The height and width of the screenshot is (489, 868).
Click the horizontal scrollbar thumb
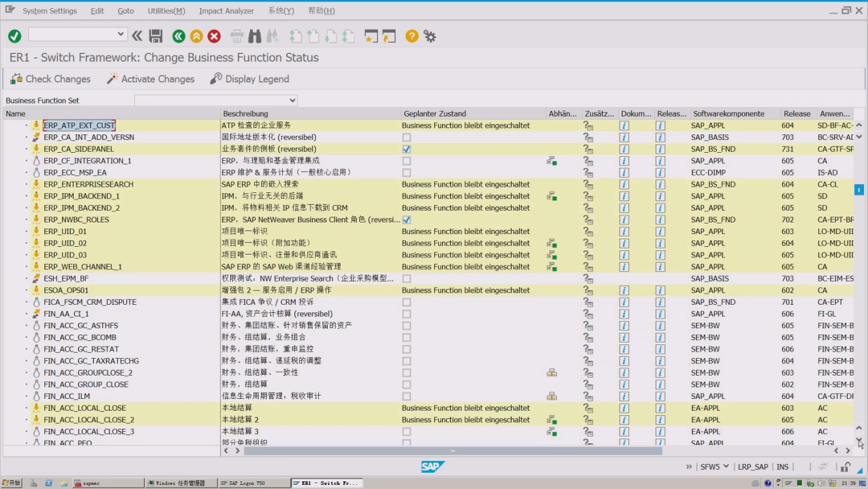click(x=452, y=450)
